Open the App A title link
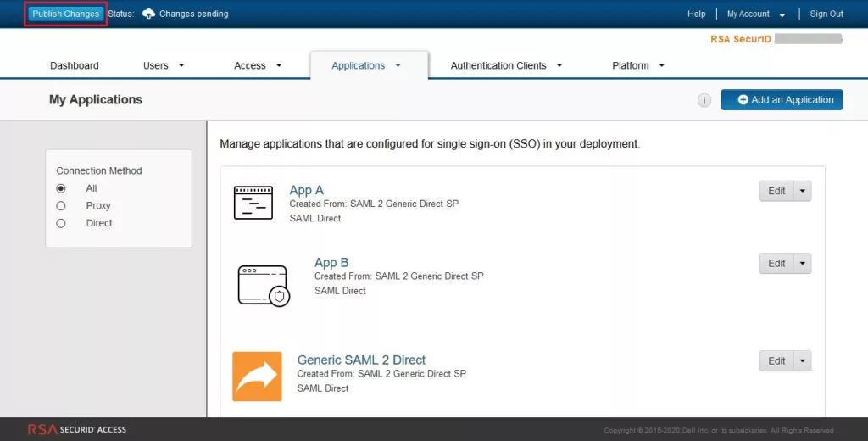This screenshot has width=868, height=441. [x=306, y=191]
